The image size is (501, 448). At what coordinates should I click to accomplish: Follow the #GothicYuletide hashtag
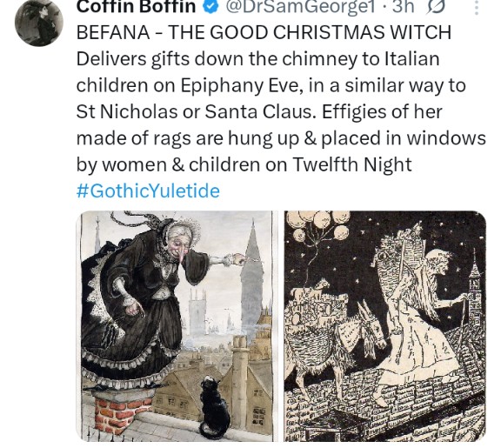click(x=148, y=191)
